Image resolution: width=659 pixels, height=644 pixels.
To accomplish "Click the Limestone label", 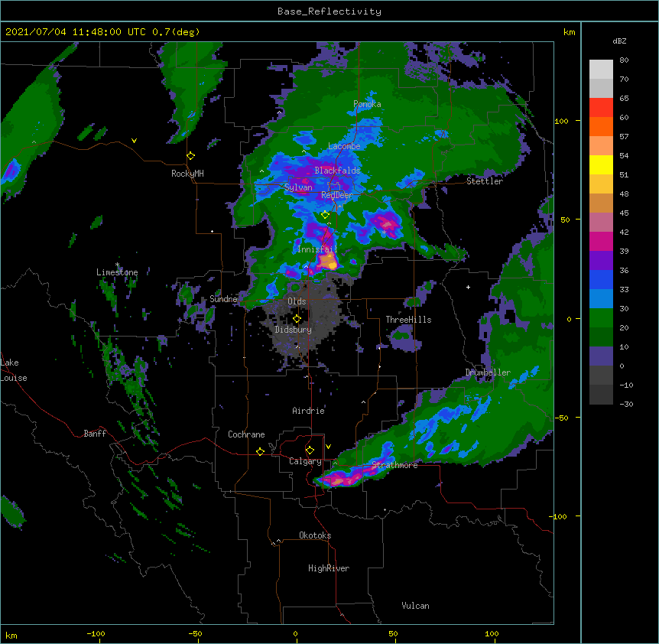I will tap(117, 272).
